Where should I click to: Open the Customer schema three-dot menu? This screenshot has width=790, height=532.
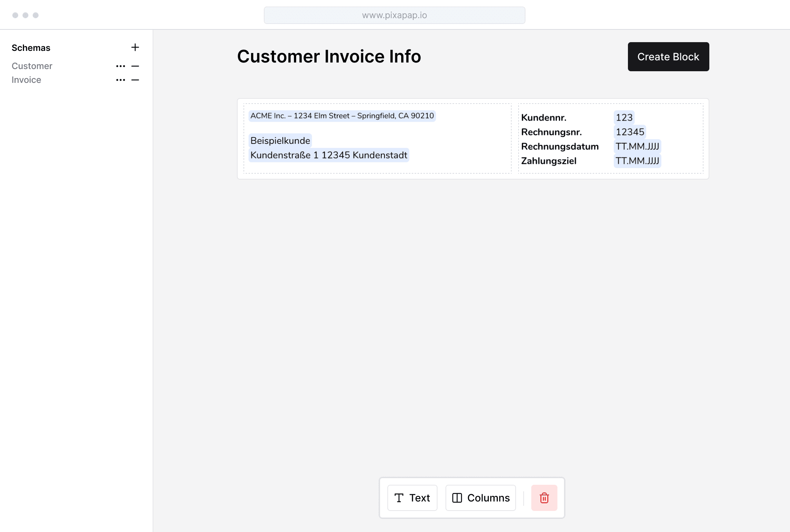tap(121, 66)
